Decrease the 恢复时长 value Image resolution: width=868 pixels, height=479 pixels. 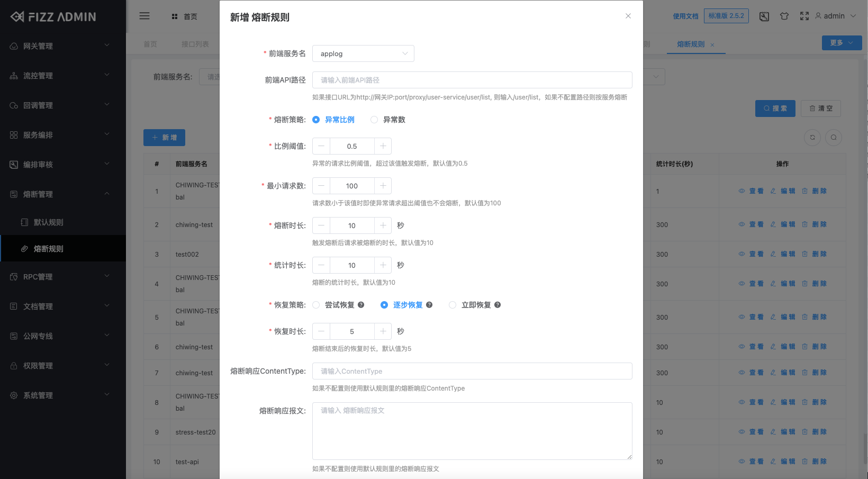point(321,331)
